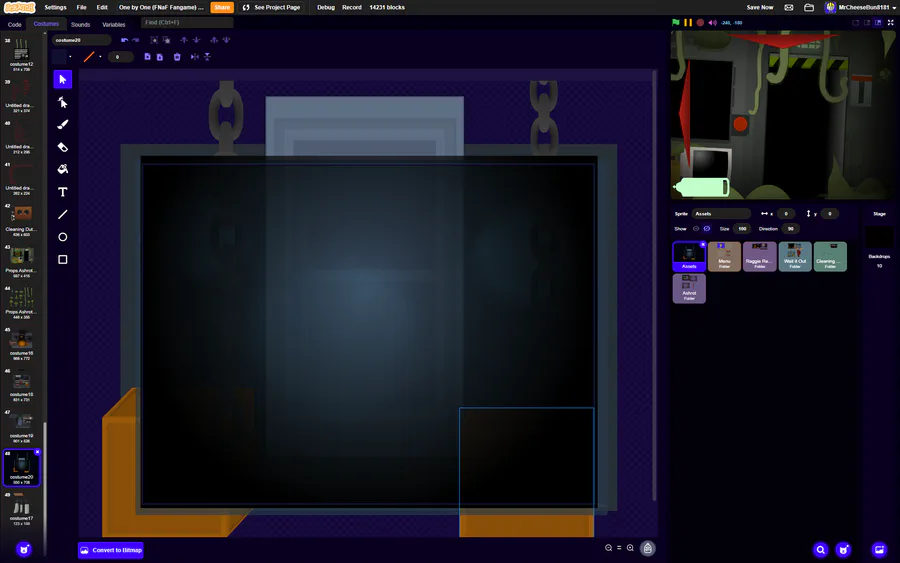Image resolution: width=900 pixels, height=563 pixels.
Task: Select the Brush tool
Action: pos(63,125)
